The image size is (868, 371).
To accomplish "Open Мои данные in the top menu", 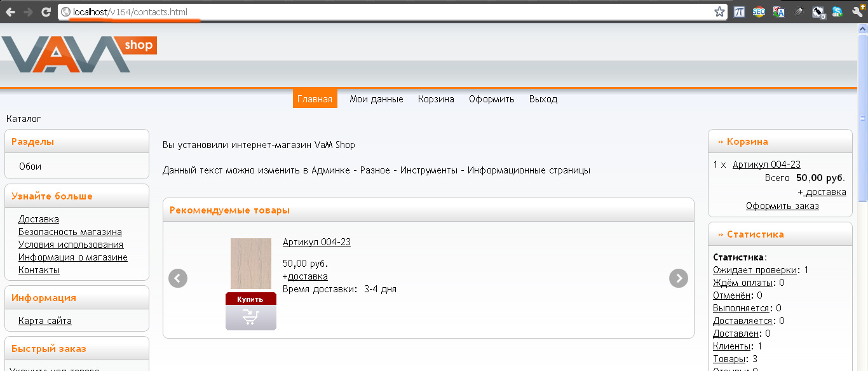I will click(x=376, y=99).
